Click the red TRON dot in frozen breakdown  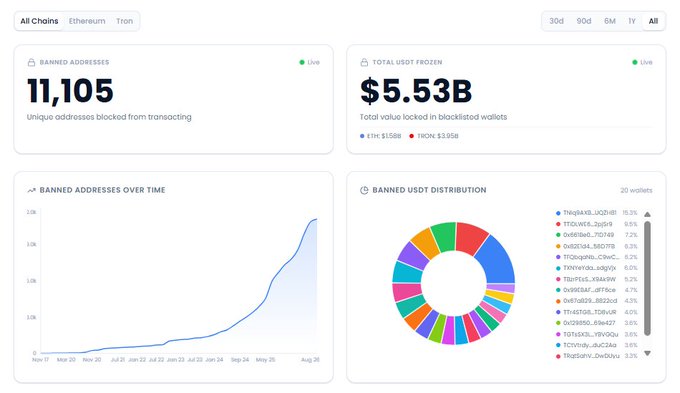(412, 136)
